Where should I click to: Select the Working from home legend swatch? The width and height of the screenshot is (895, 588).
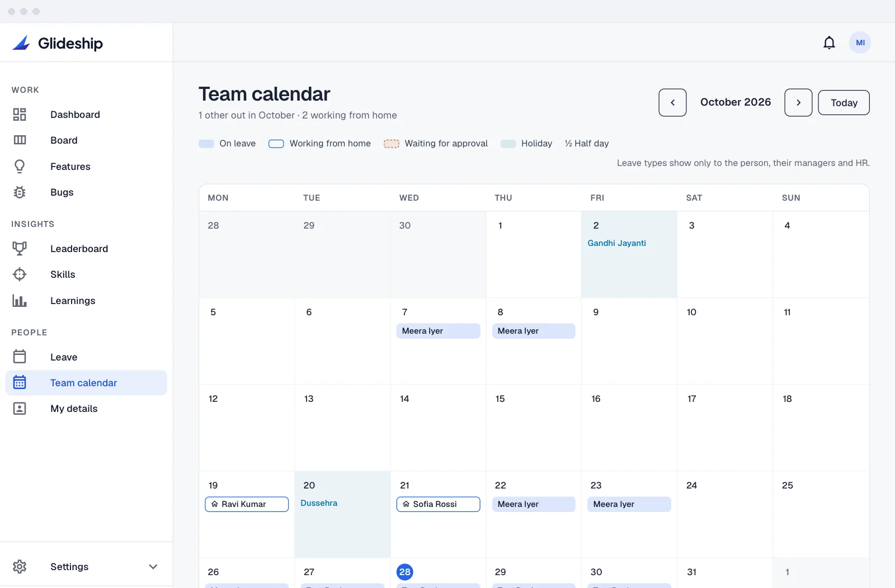click(276, 144)
